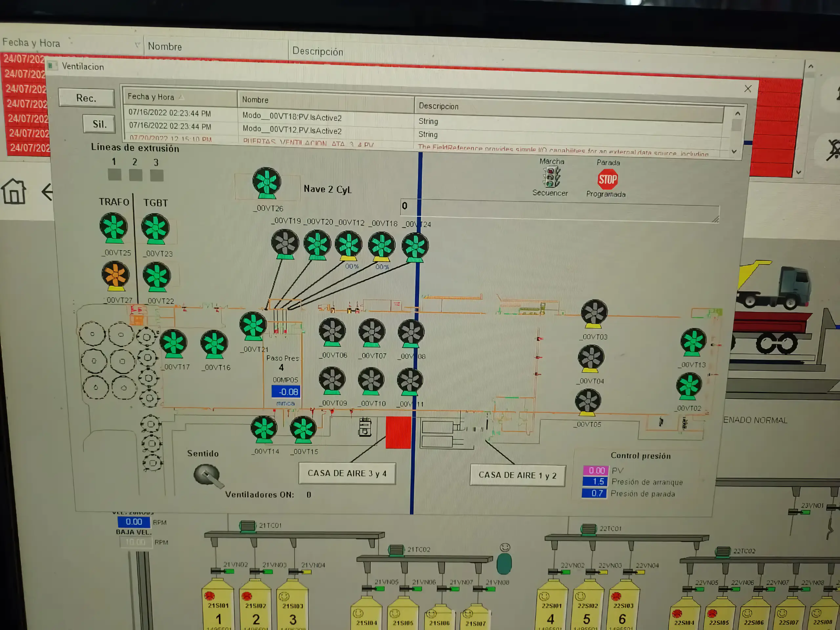840x630 pixels.
Task: Click the 22TC01 conveyor motor
Action: tap(589, 529)
